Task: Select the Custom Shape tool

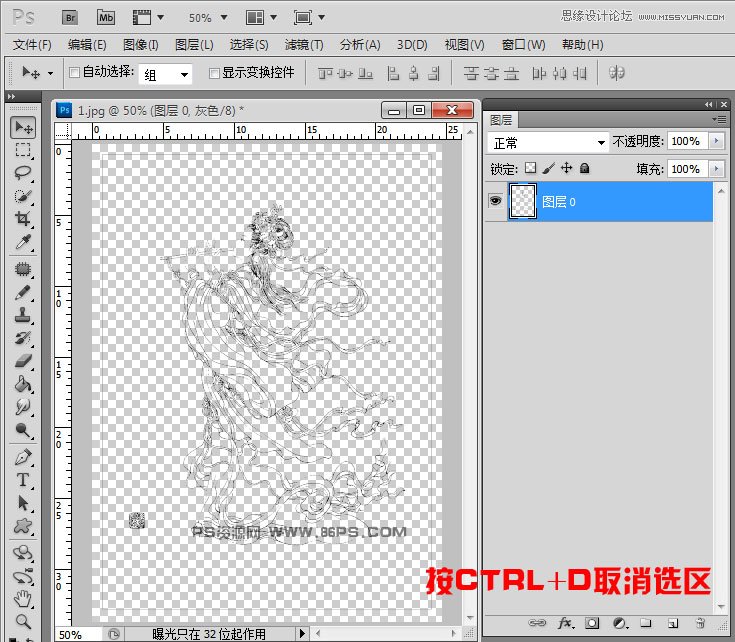Action: [x=23, y=526]
